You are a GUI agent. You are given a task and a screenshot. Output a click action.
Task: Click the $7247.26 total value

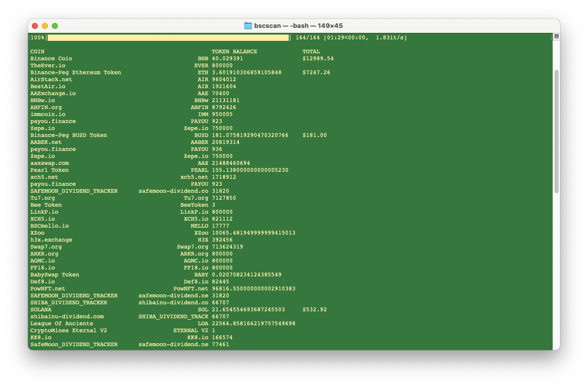click(x=316, y=72)
